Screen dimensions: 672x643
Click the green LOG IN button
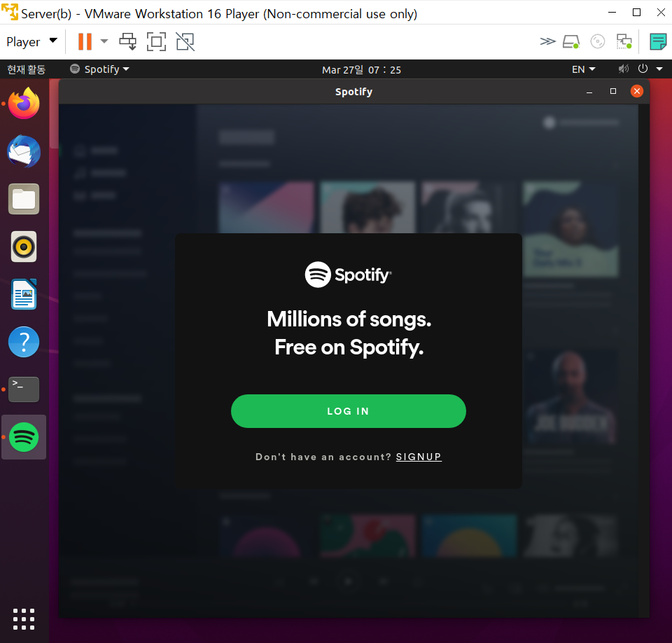click(349, 411)
